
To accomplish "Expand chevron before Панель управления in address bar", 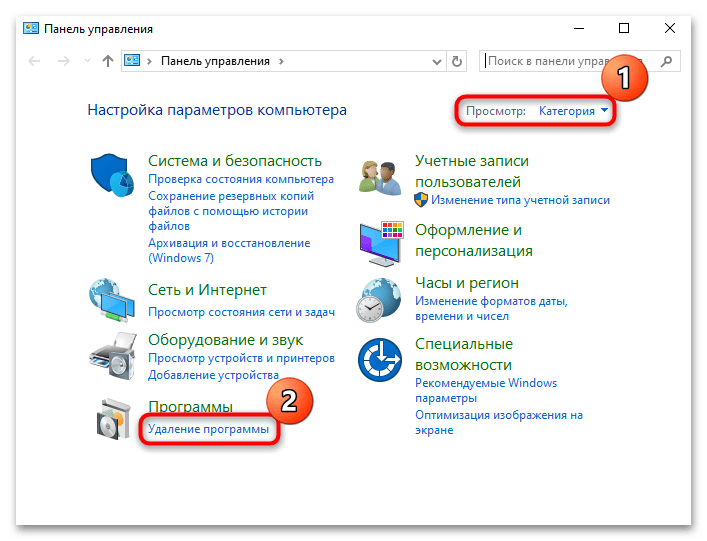I will tap(149, 61).
